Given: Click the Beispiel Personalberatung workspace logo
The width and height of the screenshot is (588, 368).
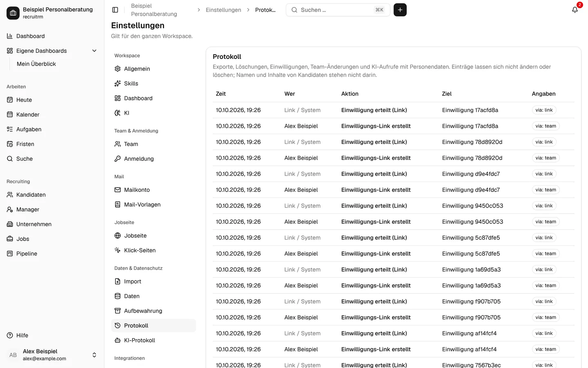Looking at the screenshot, I should [x=13, y=13].
